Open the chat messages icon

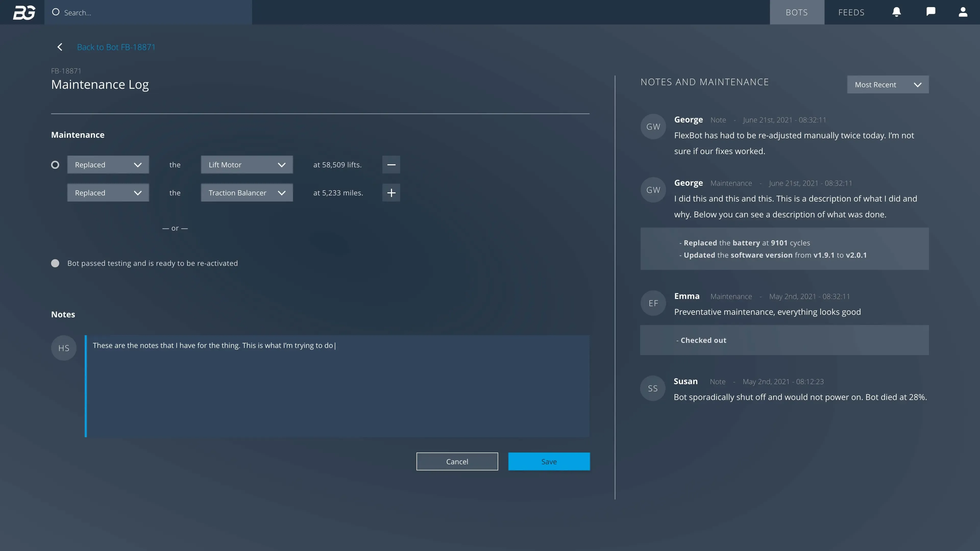[930, 12]
